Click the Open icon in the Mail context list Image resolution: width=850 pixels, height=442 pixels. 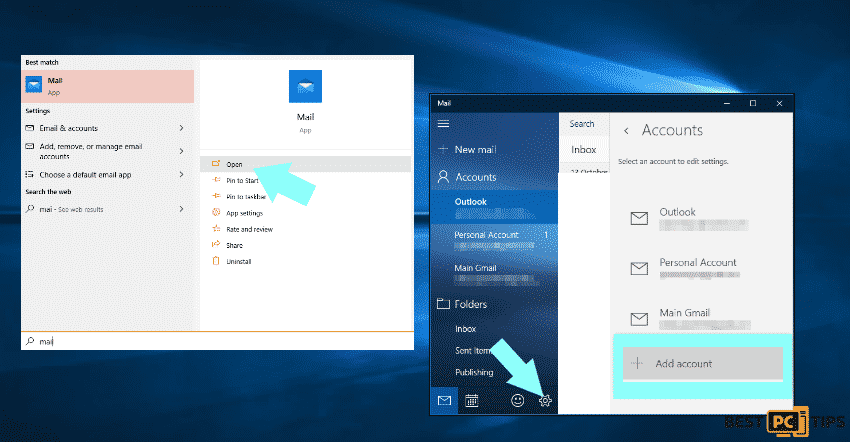[216, 164]
